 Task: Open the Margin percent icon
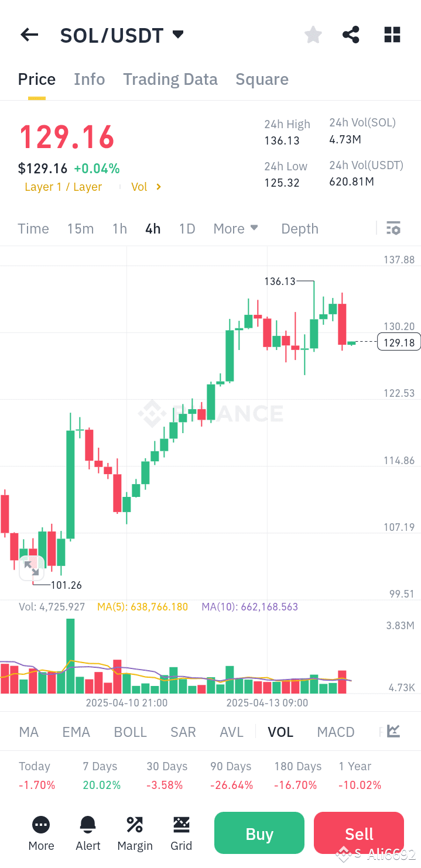135,833
